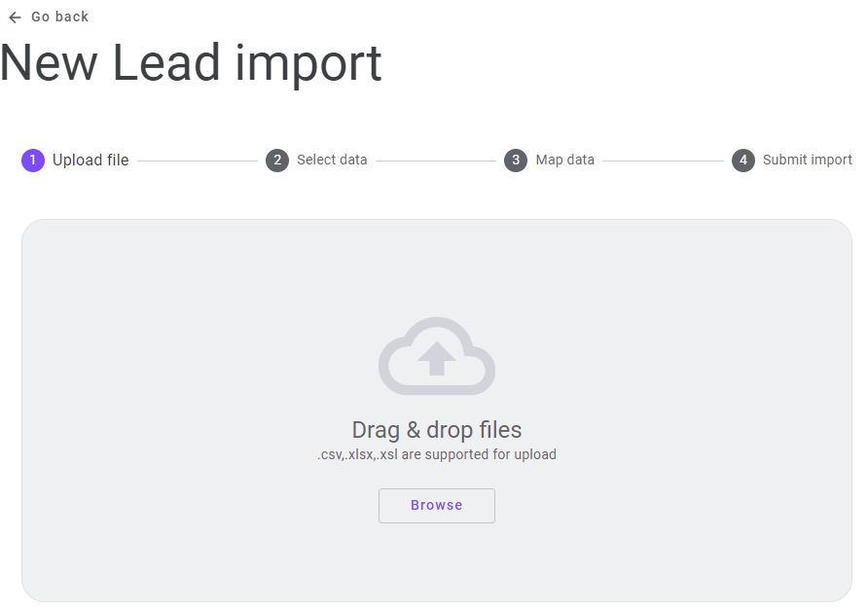Image resolution: width=868 pixels, height=609 pixels.
Task: Click the upward arrow inside the cloud
Action: pyautogui.click(x=437, y=359)
